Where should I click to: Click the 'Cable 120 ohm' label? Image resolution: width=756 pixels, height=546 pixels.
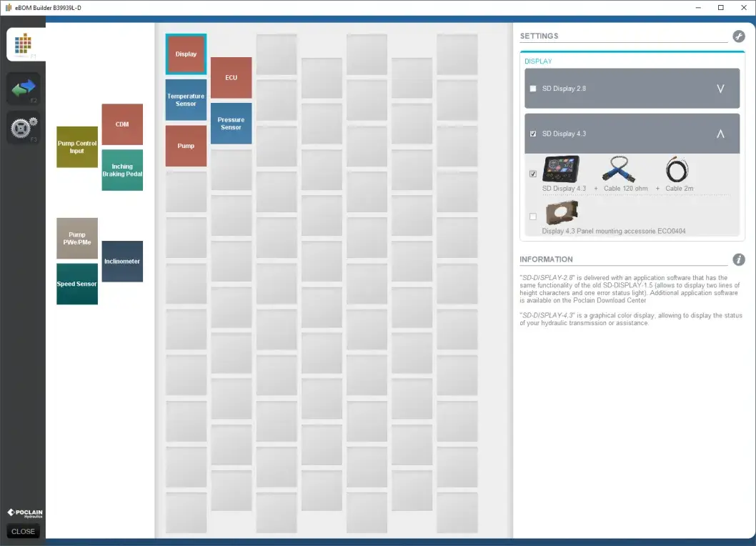pyautogui.click(x=626, y=189)
